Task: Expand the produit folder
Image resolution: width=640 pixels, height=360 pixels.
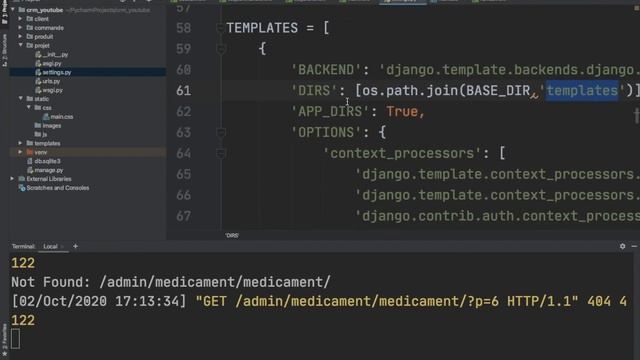Action: point(20,37)
